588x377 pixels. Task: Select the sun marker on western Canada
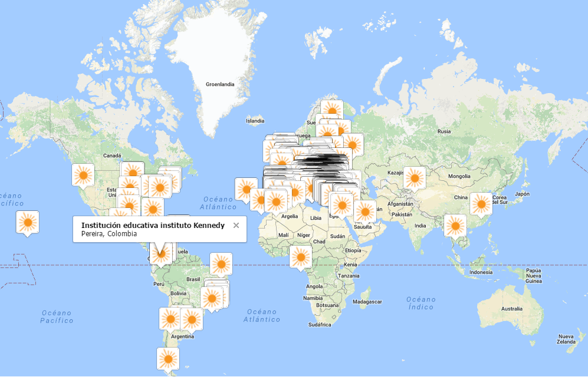click(83, 175)
